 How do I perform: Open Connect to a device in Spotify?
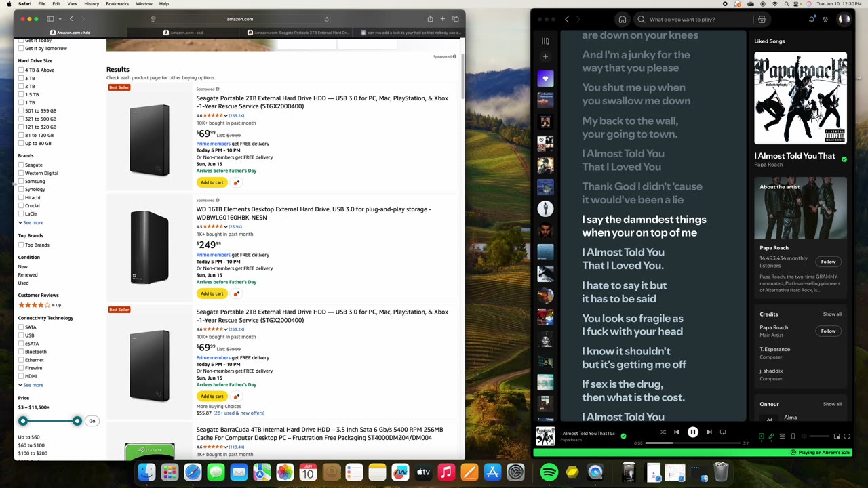click(x=793, y=436)
